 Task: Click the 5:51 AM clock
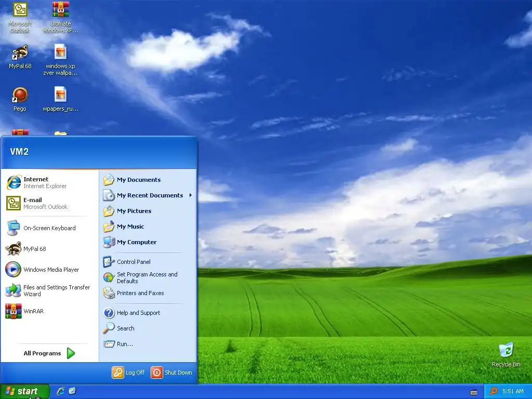coord(513,391)
